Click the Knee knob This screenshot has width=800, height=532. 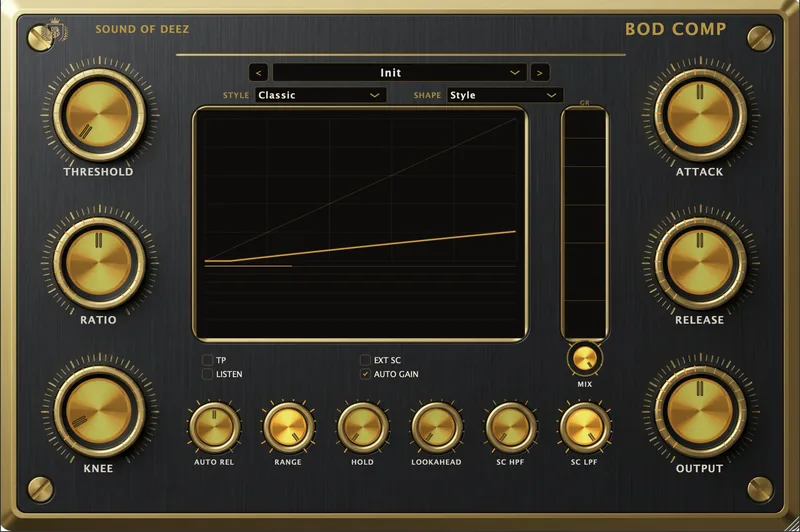(x=99, y=411)
